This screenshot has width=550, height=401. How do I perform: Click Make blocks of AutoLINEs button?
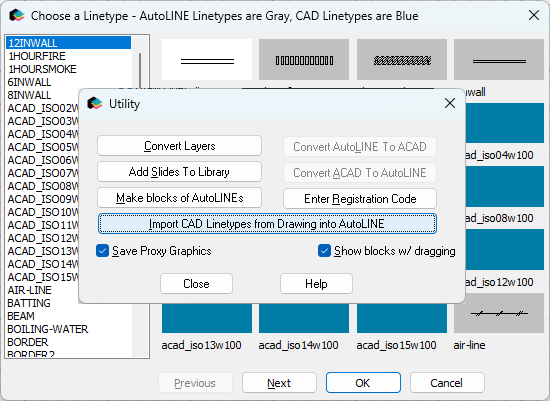click(x=179, y=198)
